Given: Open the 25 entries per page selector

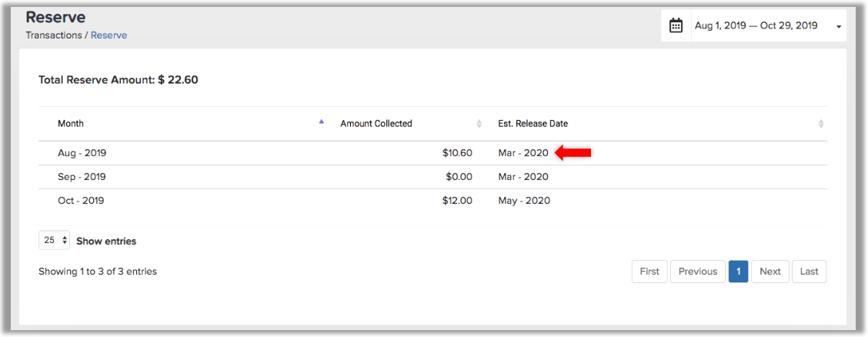Looking at the screenshot, I should click(x=54, y=241).
